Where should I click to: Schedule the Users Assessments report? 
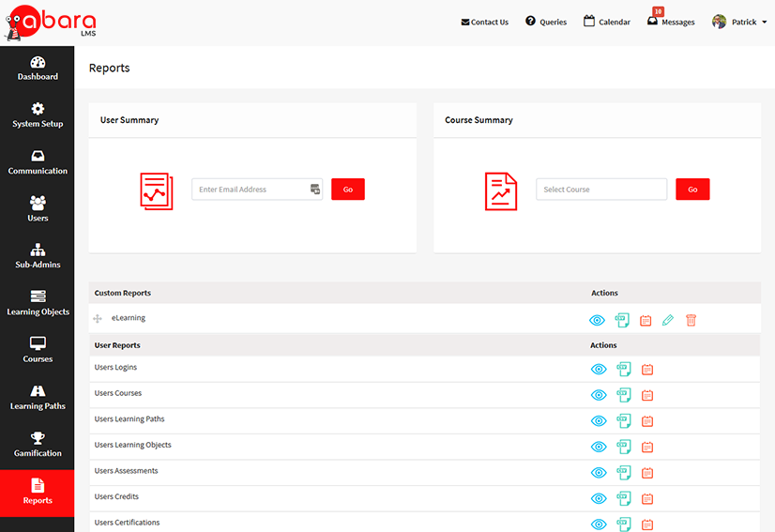(647, 473)
